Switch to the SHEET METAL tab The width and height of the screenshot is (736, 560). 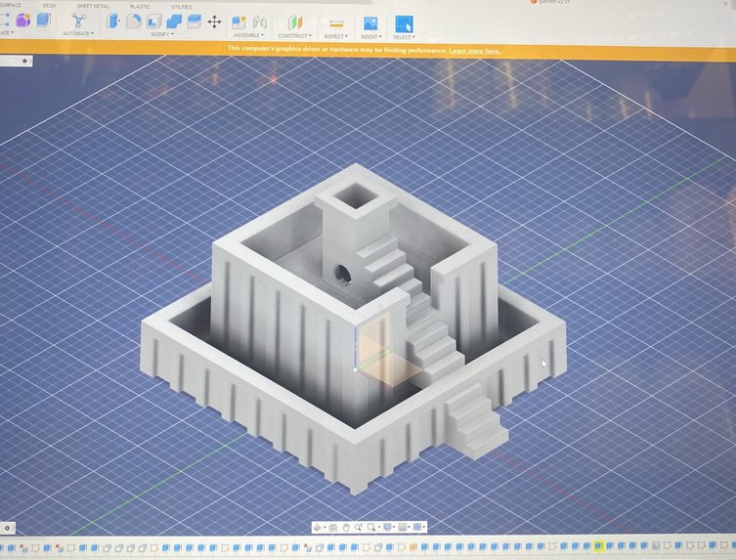tap(93, 6)
